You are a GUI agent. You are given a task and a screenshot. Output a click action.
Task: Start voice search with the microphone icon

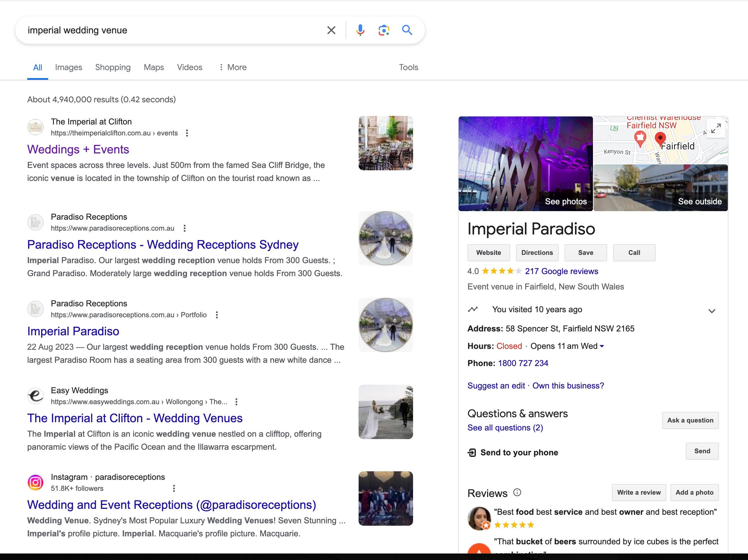click(x=360, y=30)
